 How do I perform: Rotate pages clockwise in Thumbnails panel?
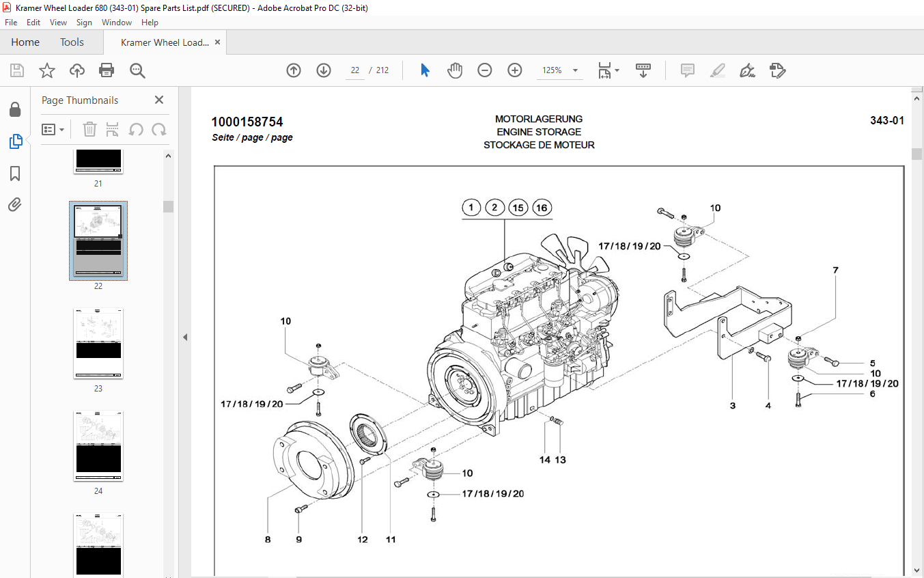pyautogui.click(x=159, y=130)
